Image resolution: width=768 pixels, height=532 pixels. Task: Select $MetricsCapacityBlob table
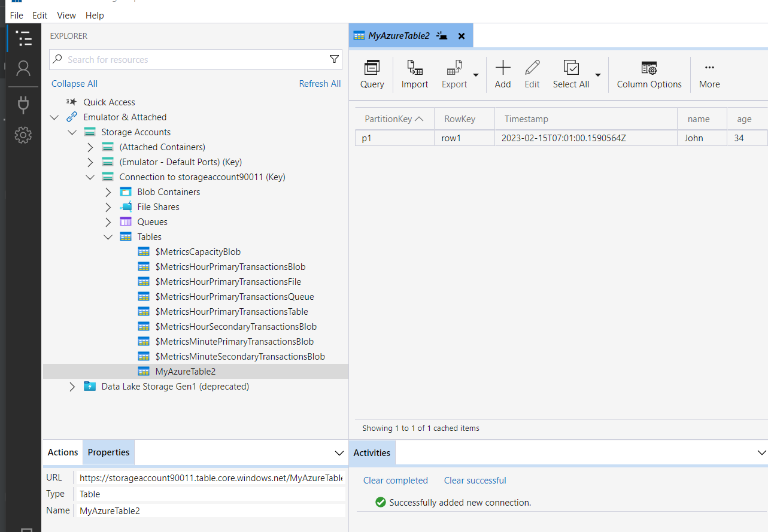click(198, 252)
